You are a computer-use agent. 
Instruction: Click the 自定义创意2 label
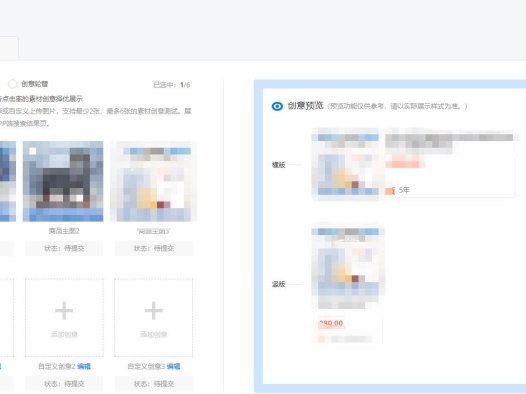coord(57,366)
